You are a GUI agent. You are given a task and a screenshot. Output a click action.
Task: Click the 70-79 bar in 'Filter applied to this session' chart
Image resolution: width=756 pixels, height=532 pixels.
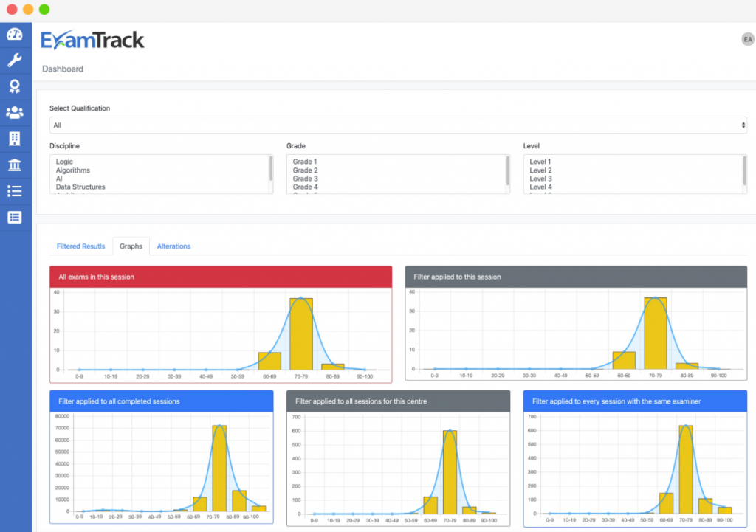(x=656, y=334)
